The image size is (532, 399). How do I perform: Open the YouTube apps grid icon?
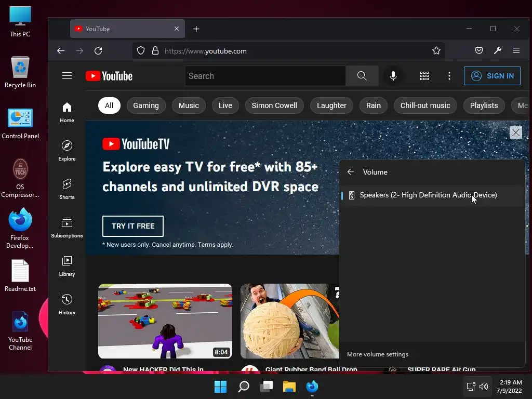point(424,76)
